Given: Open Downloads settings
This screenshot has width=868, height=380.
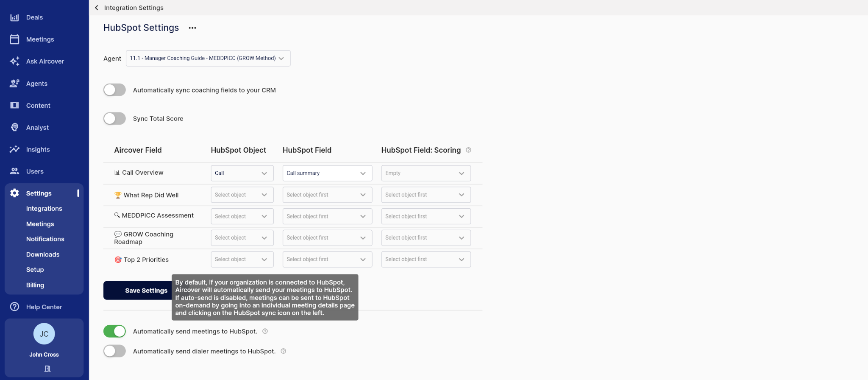Looking at the screenshot, I should (x=43, y=254).
